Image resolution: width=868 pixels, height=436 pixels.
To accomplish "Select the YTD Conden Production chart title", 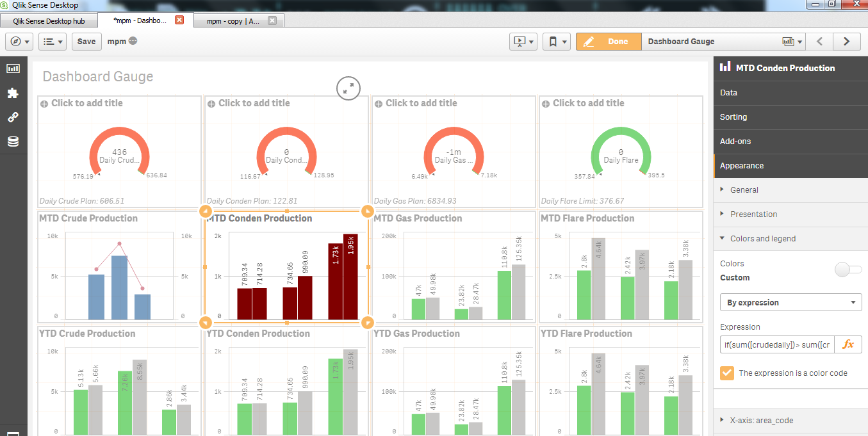I will [258, 334].
